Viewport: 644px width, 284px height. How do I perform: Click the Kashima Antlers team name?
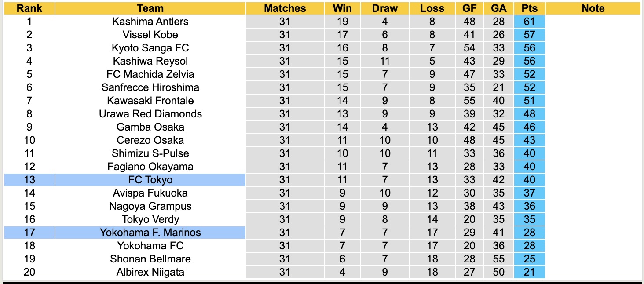click(150, 22)
